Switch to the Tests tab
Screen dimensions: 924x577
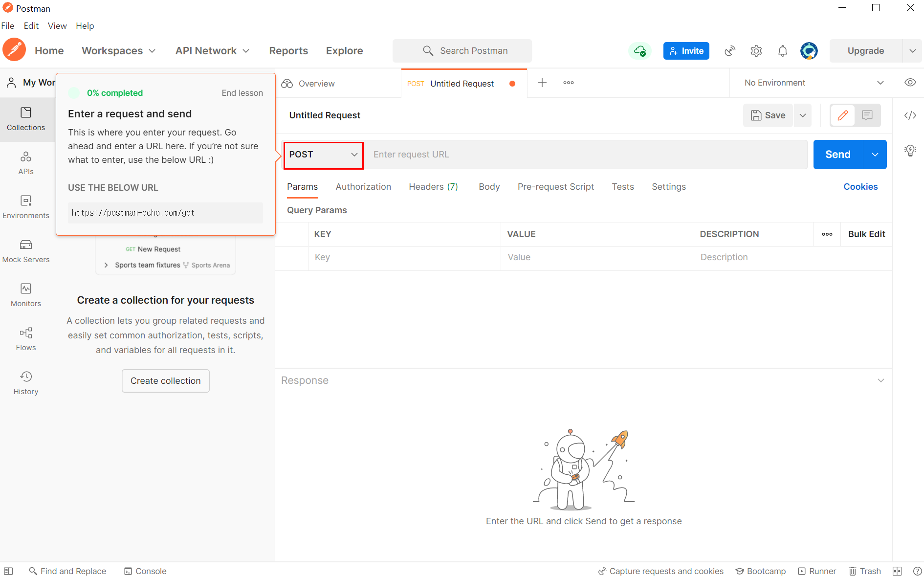point(623,187)
